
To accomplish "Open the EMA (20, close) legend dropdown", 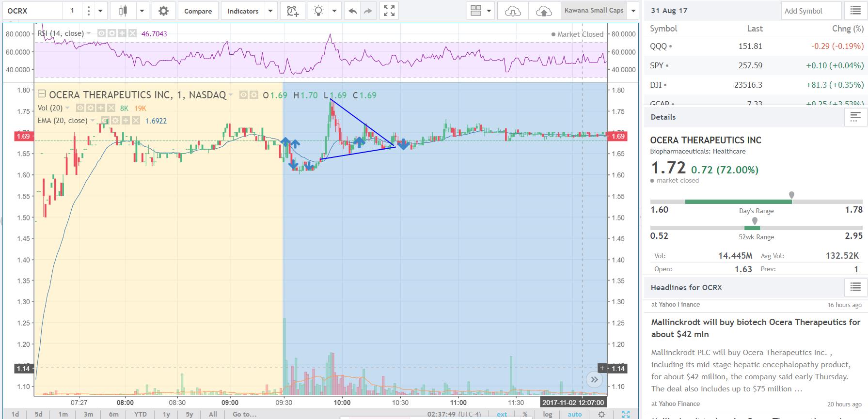I will point(92,121).
